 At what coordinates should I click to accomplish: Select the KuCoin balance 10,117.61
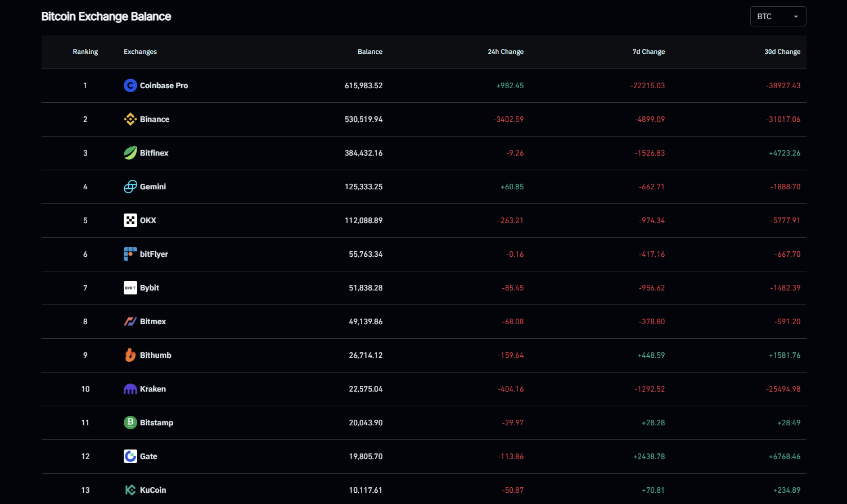[x=366, y=490]
